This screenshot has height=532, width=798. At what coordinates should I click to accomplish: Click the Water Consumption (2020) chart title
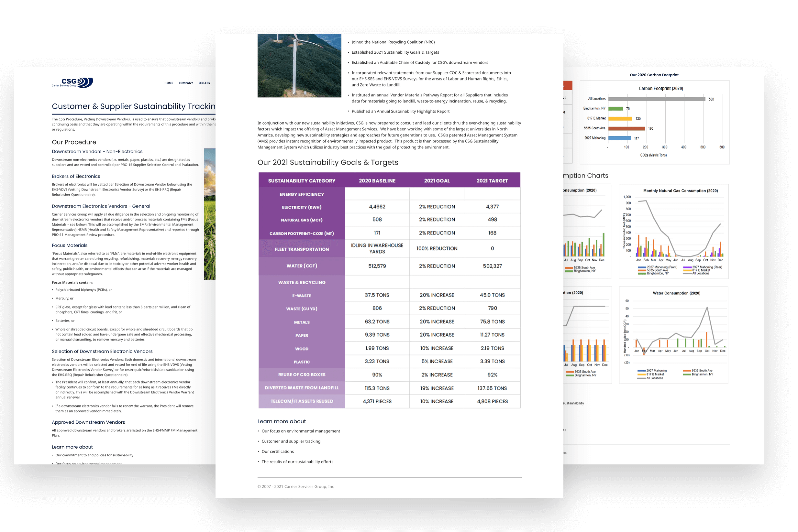point(676,293)
